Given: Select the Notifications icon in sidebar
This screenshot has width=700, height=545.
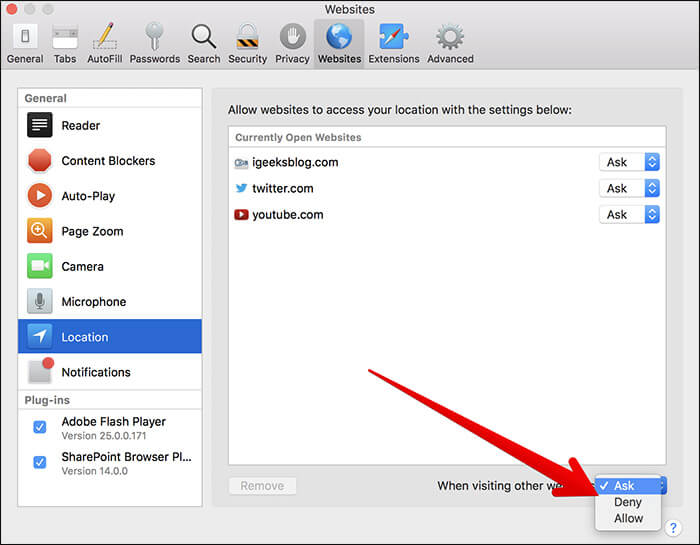Looking at the screenshot, I should (40, 370).
